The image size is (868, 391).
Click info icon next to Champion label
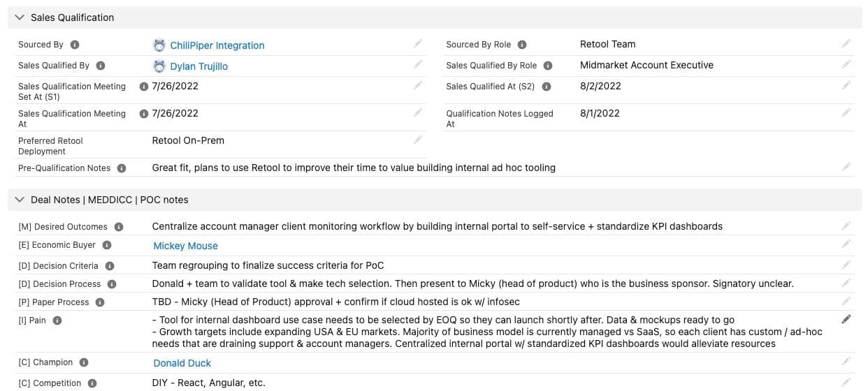coord(85,362)
